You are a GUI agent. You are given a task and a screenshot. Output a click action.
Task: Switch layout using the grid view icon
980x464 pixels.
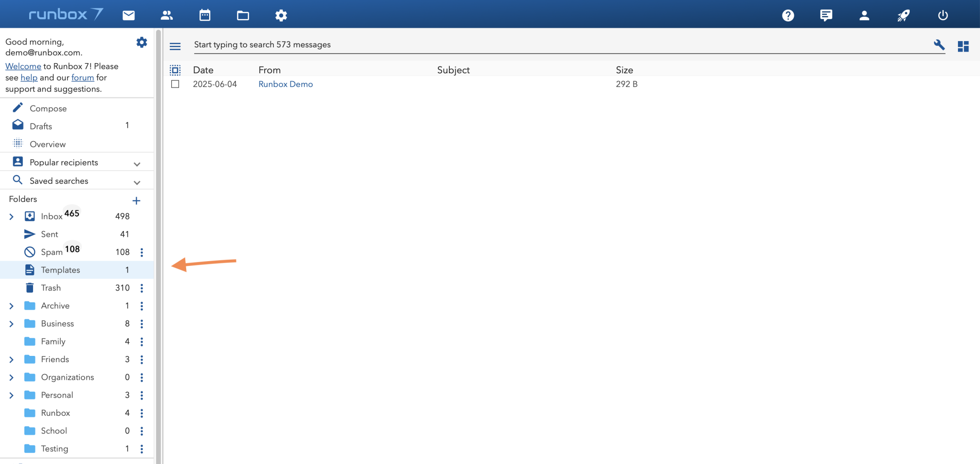click(963, 46)
